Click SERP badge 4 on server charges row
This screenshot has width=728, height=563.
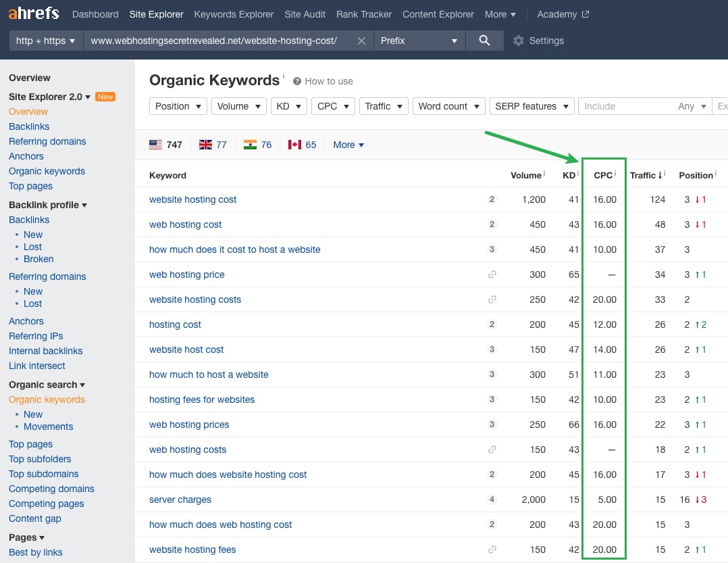point(492,499)
